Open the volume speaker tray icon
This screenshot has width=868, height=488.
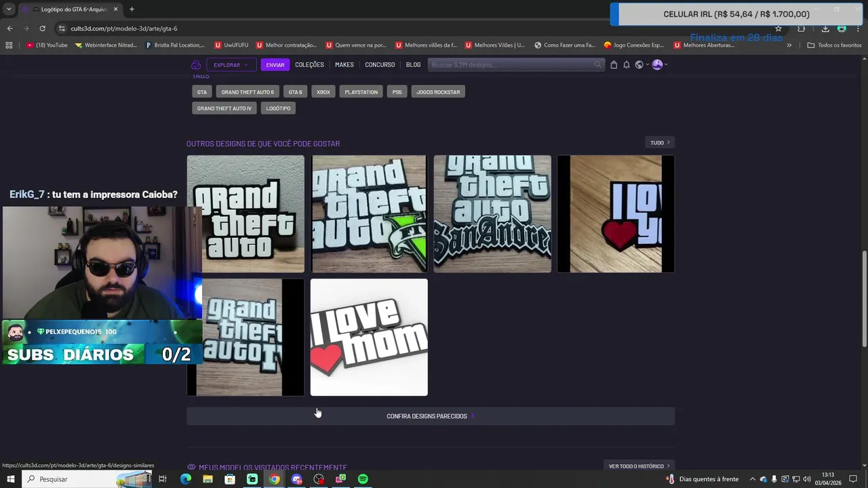tap(807, 479)
